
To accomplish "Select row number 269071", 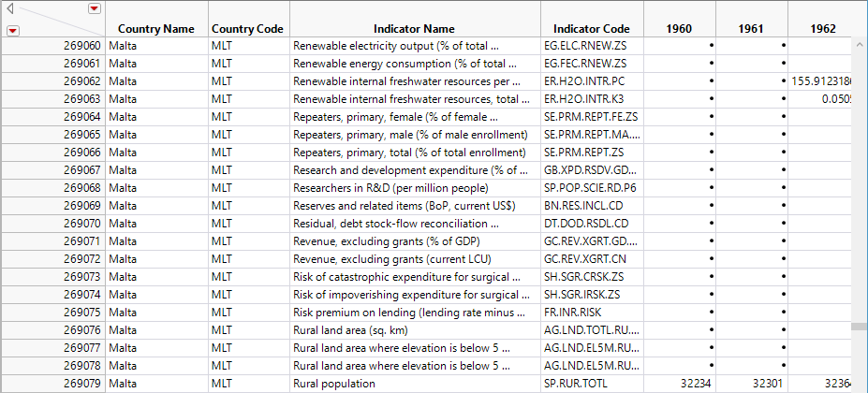I will click(x=52, y=241).
